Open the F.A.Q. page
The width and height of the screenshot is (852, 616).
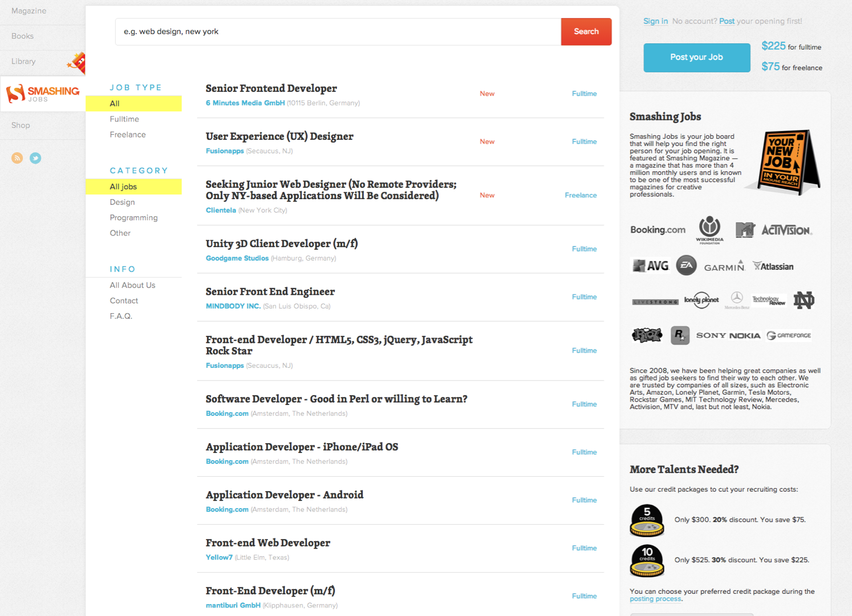coord(121,316)
